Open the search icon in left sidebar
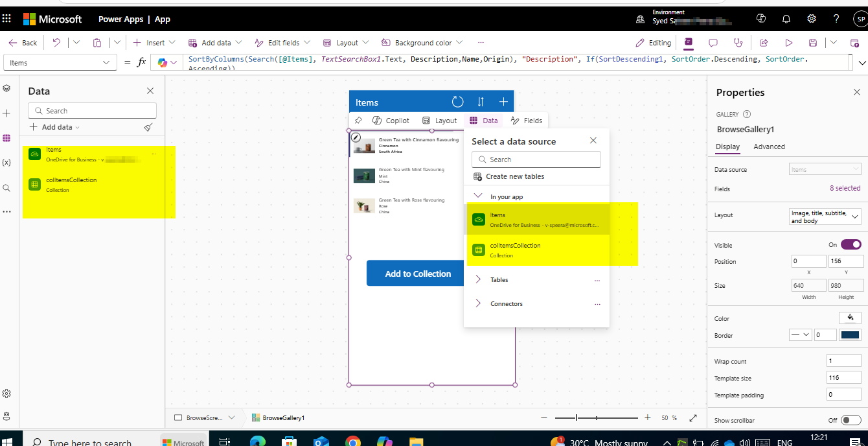This screenshot has height=446, width=868. click(x=7, y=188)
